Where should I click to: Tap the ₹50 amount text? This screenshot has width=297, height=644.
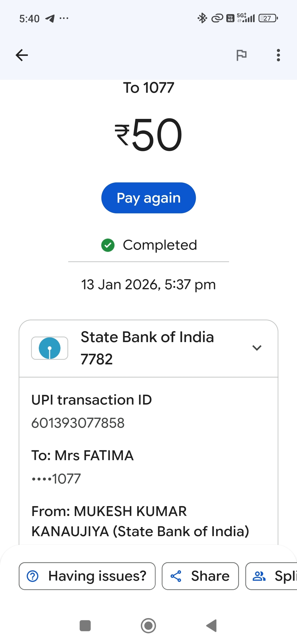[x=148, y=134]
